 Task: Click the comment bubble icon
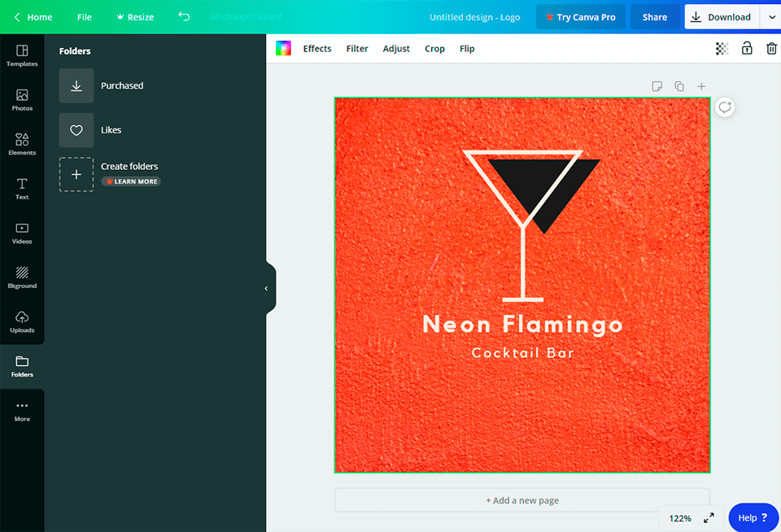click(x=725, y=107)
